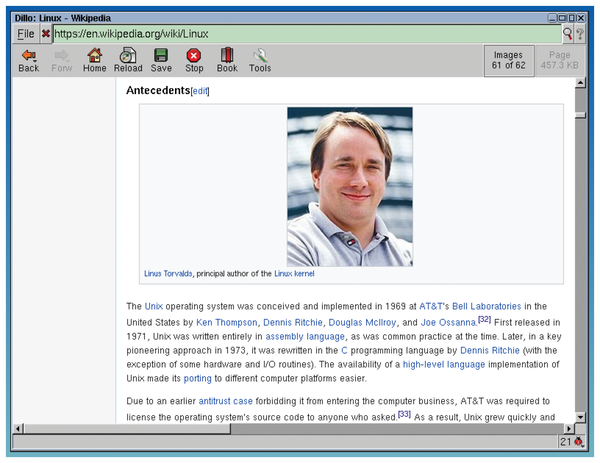Follow the Unix link

154,306
